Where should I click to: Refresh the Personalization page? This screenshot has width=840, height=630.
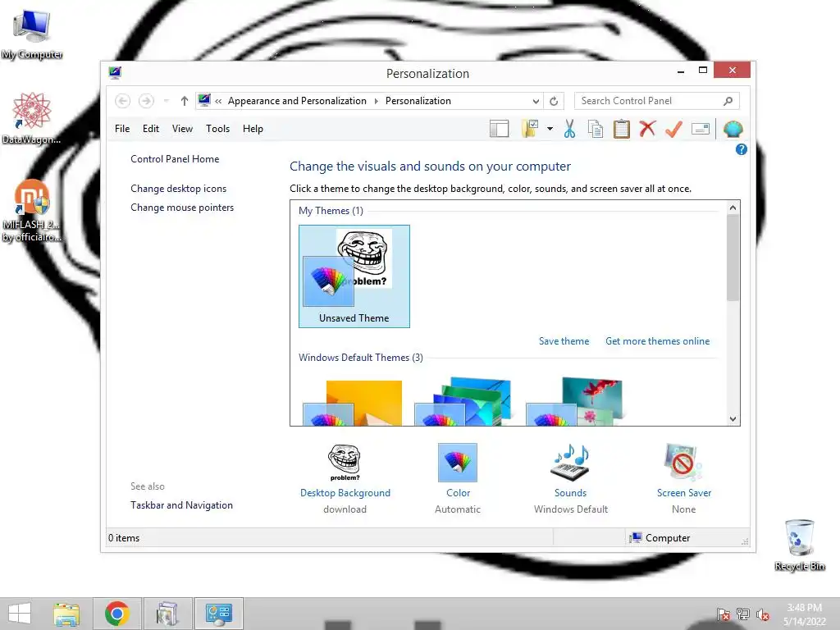coord(554,101)
